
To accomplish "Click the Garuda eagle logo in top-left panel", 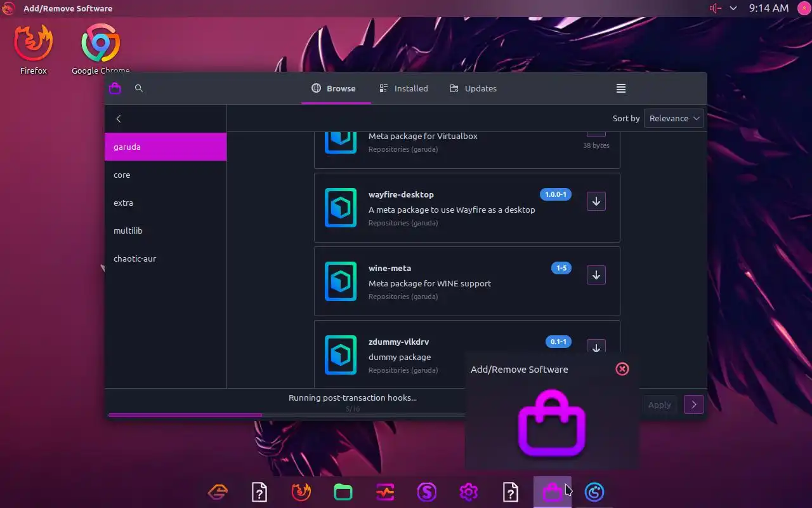I will click(9, 8).
